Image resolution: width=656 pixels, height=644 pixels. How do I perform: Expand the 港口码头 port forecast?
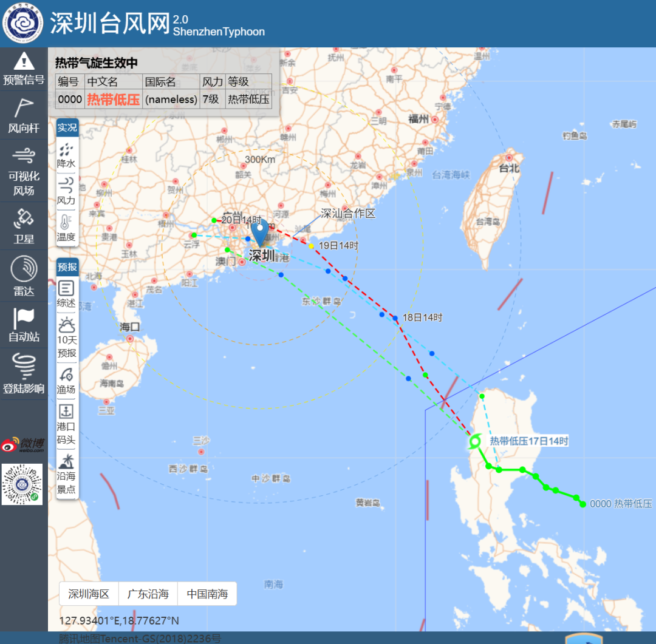pyautogui.click(x=67, y=424)
